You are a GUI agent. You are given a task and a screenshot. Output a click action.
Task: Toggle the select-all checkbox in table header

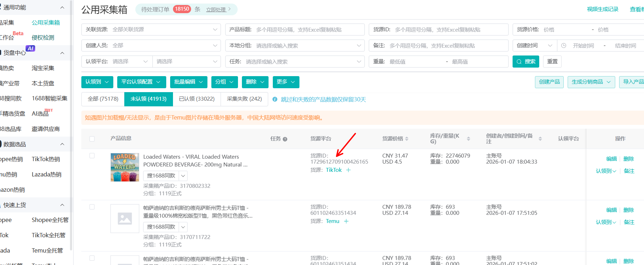coord(92,139)
